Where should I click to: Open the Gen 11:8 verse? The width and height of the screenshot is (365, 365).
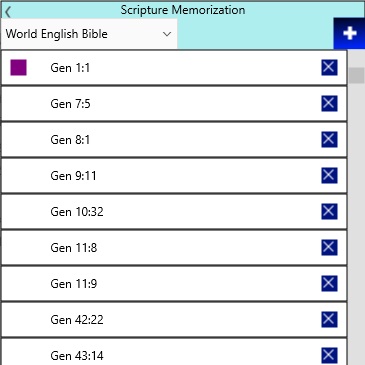[x=174, y=248]
